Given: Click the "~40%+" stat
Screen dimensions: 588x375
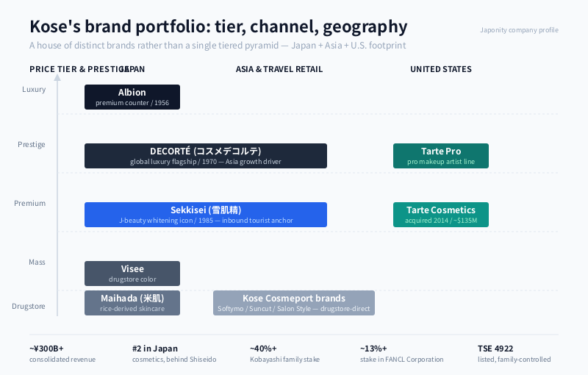Looking at the screenshot, I should point(263,349).
